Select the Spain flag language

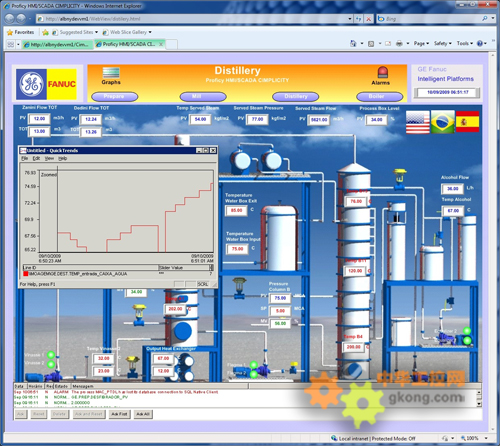tap(467, 122)
